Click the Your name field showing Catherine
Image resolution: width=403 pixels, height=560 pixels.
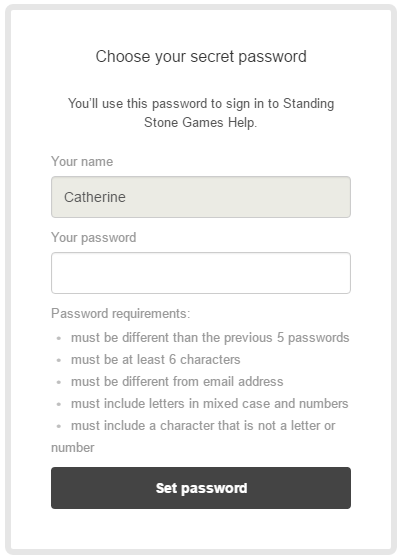click(x=201, y=197)
